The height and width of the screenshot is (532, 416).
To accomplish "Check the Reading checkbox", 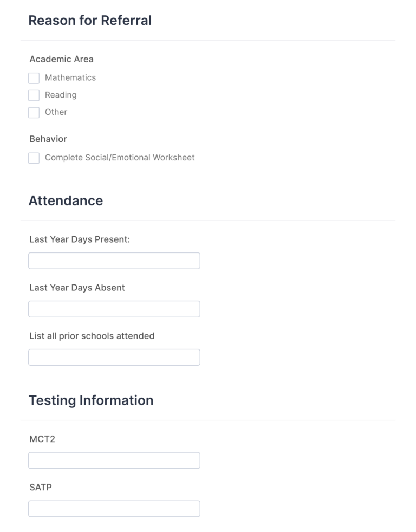I will pyautogui.click(x=34, y=95).
